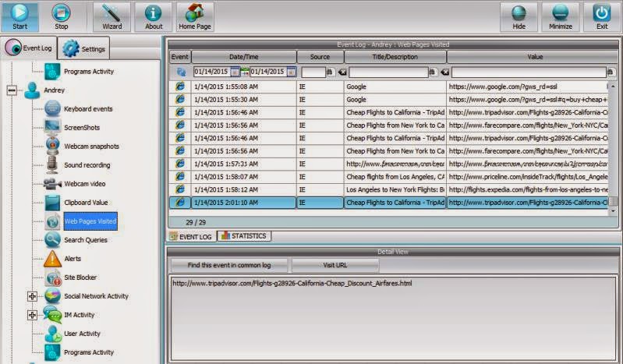Viewport: 623px width, 364px height.
Task: Open the About information dialog
Action: [154, 16]
